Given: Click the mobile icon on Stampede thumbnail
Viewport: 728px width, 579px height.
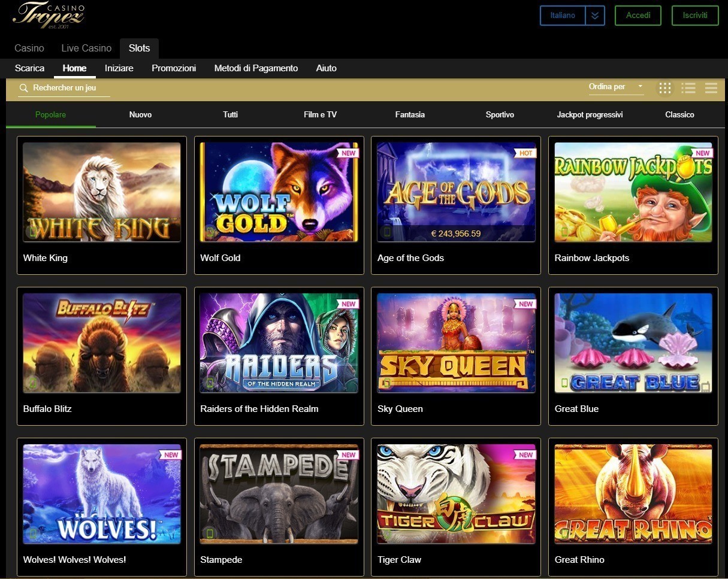Looking at the screenshot, I should (210, 533).
